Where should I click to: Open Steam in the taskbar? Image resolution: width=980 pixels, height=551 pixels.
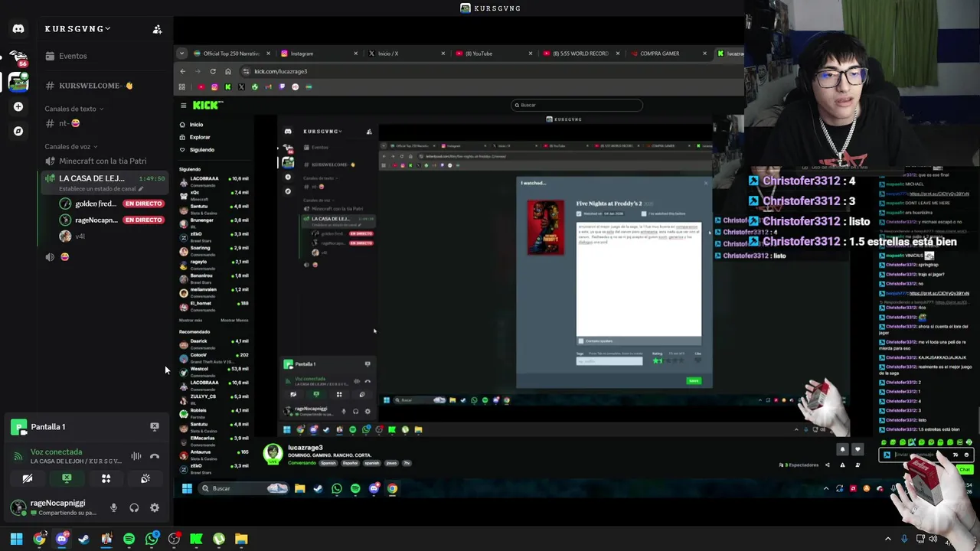click(x=84, y=540)
